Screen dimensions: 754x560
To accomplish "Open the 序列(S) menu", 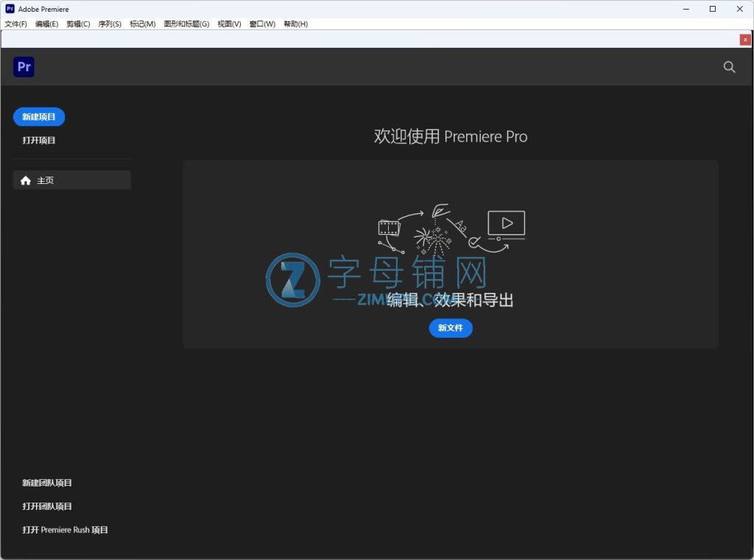I will 110,24.
